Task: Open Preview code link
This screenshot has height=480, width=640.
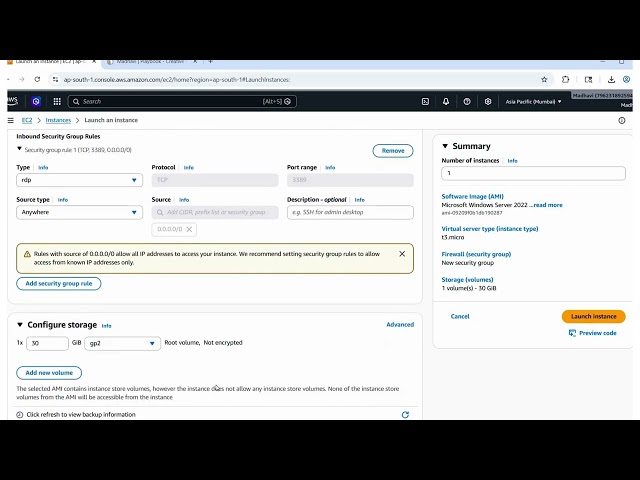Action: pyautogui.click(x=593, y=333)
